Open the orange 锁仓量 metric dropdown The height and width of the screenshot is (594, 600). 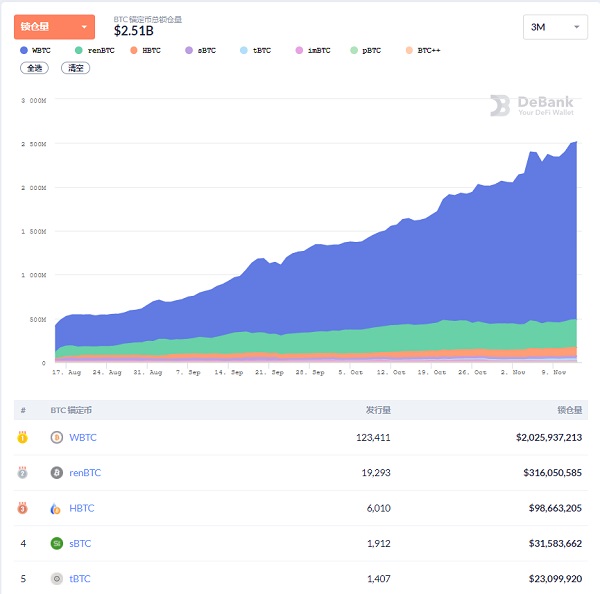click(x=54, y=27)
